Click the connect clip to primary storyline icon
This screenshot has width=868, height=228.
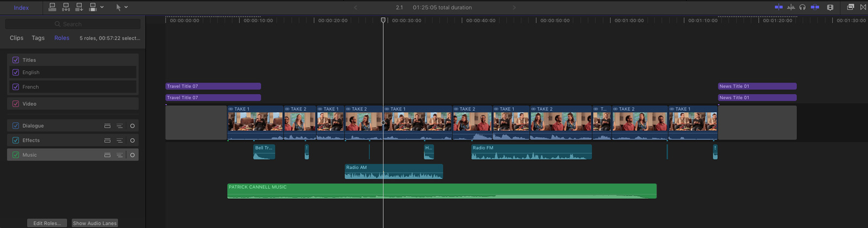tap(53, 7)
